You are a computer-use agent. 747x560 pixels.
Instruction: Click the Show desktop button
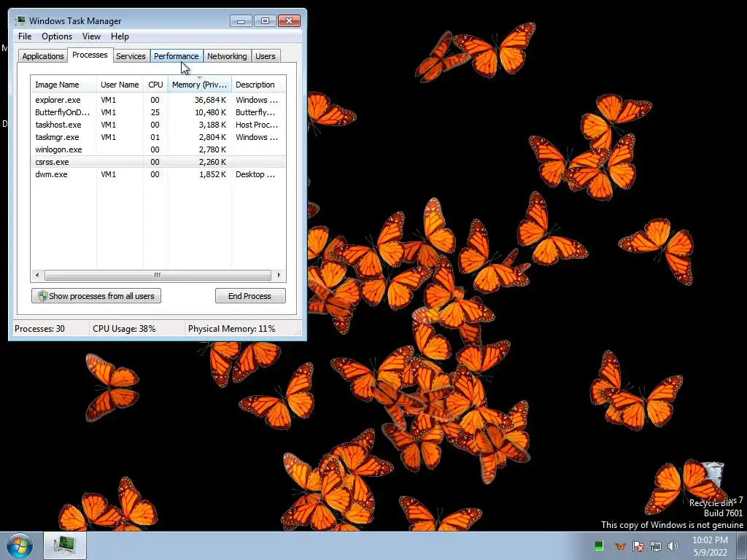(x=741, y=546)
